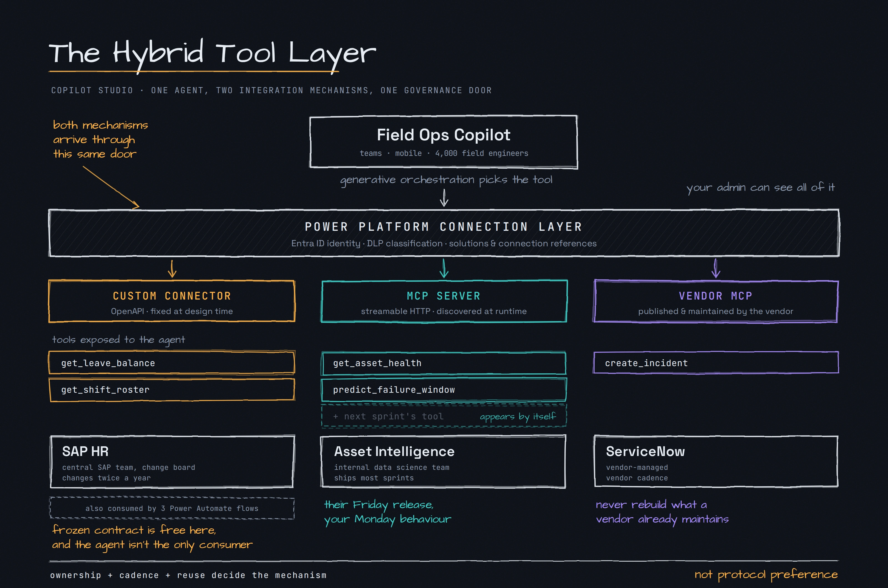Click "your admin can see all of it"
The image size is (888, 588).
pyautogui.click(x=760, y=187)
